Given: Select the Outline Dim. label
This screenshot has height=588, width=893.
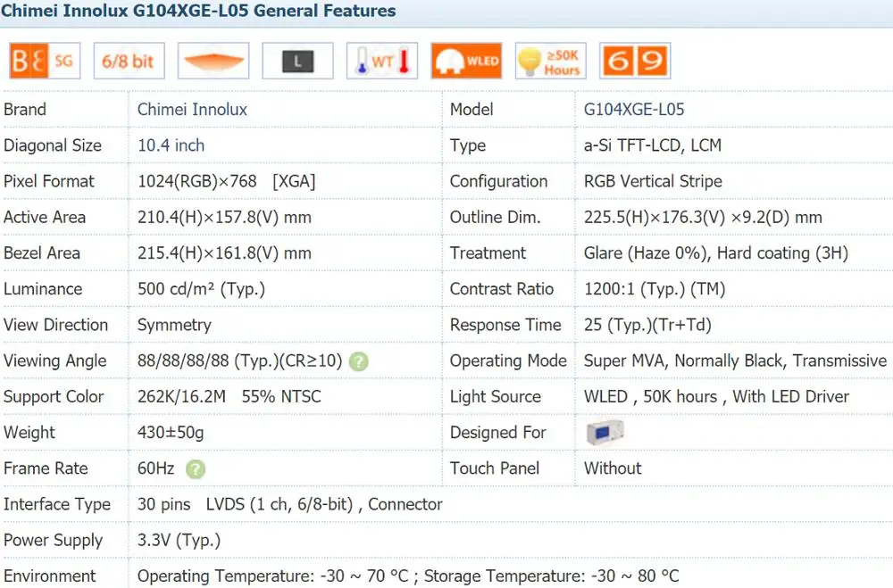Looking at the screenshot, I should pyautogui.click(x=495, y=217).
